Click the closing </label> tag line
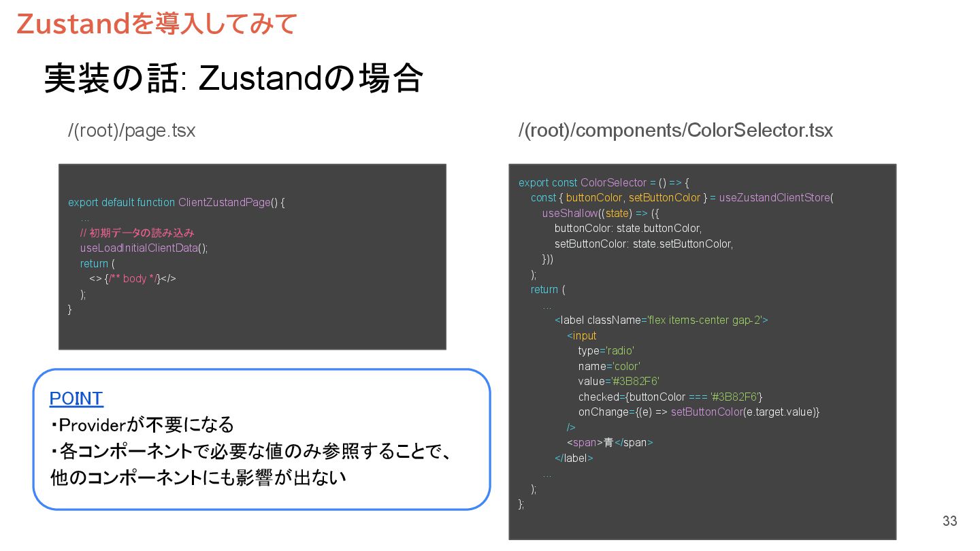The width and height of the screenshot is (980, 551). (574, 458)
